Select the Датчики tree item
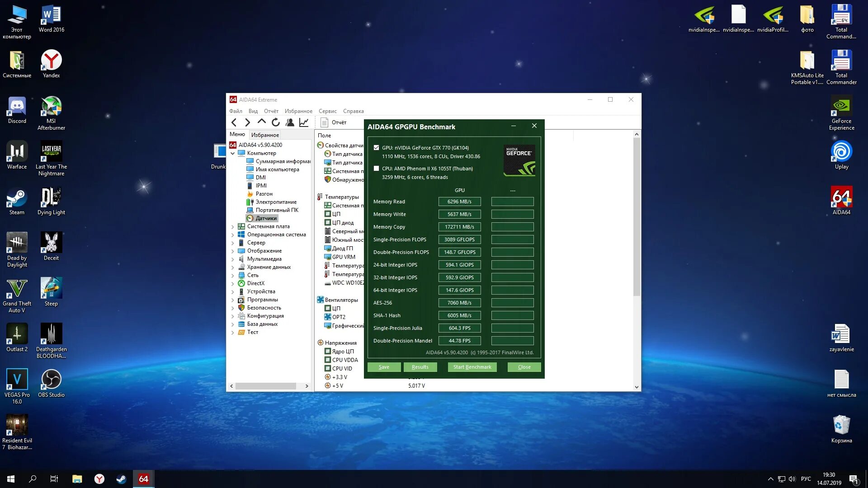This screenshot has height=488, width=868. coord(266,218)
